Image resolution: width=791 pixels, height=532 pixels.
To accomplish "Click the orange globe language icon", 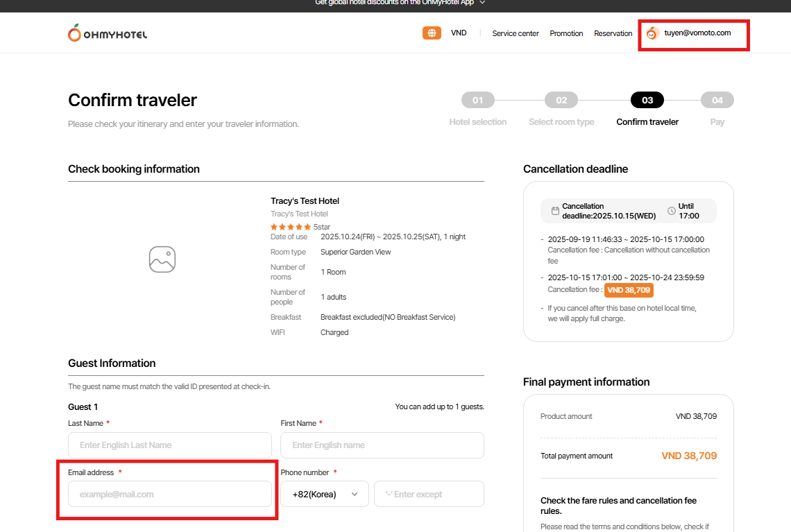I will [x=432, y=33].
